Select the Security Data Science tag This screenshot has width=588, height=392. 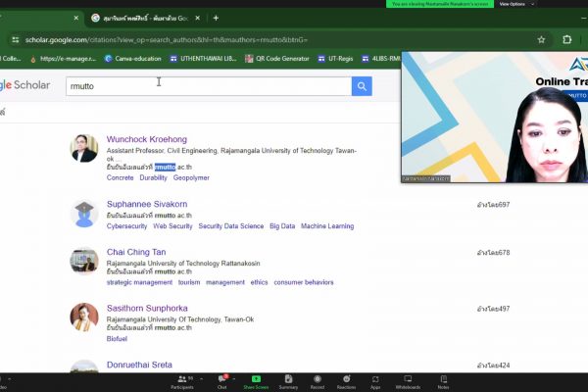pos(231,226)
